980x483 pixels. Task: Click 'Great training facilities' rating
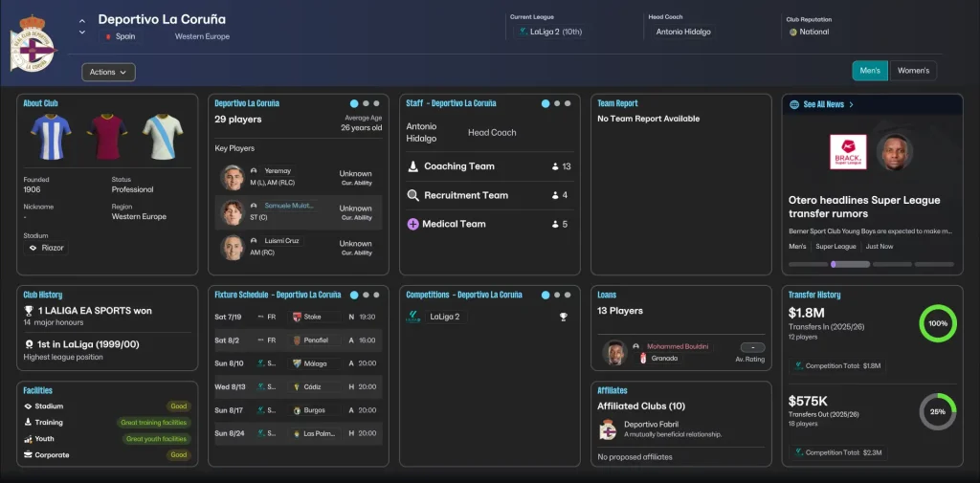point(154,423)
